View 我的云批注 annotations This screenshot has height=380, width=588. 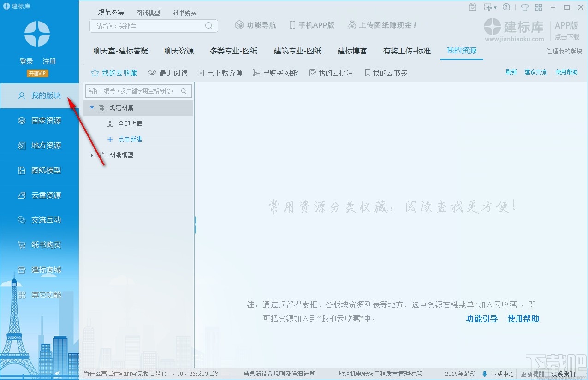[331, 72]
